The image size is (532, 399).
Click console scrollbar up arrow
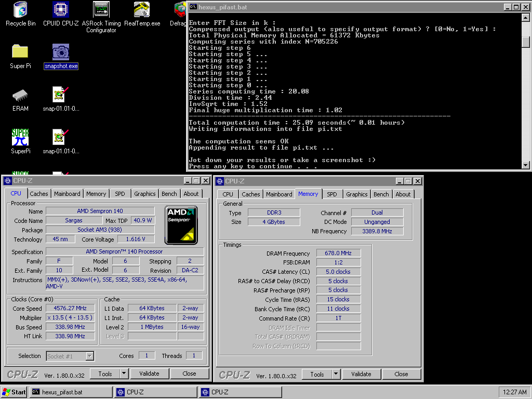(x=526, y=17)
